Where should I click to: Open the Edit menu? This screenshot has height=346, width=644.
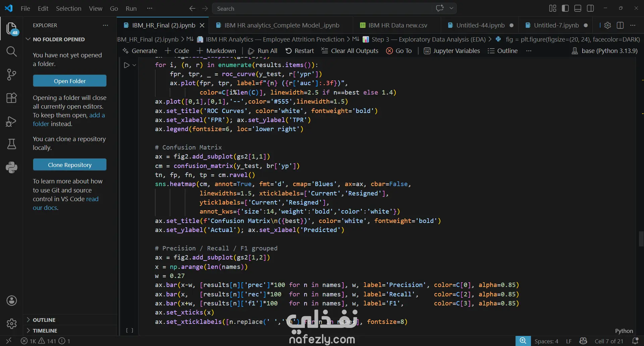pyautogui.click(x=43, y=8)
